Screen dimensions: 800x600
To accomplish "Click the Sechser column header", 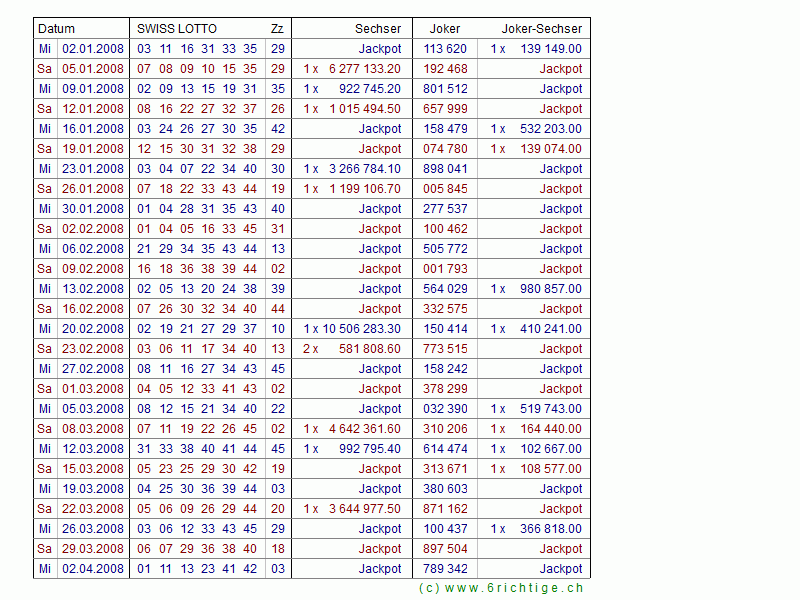I will pos(377,29).
